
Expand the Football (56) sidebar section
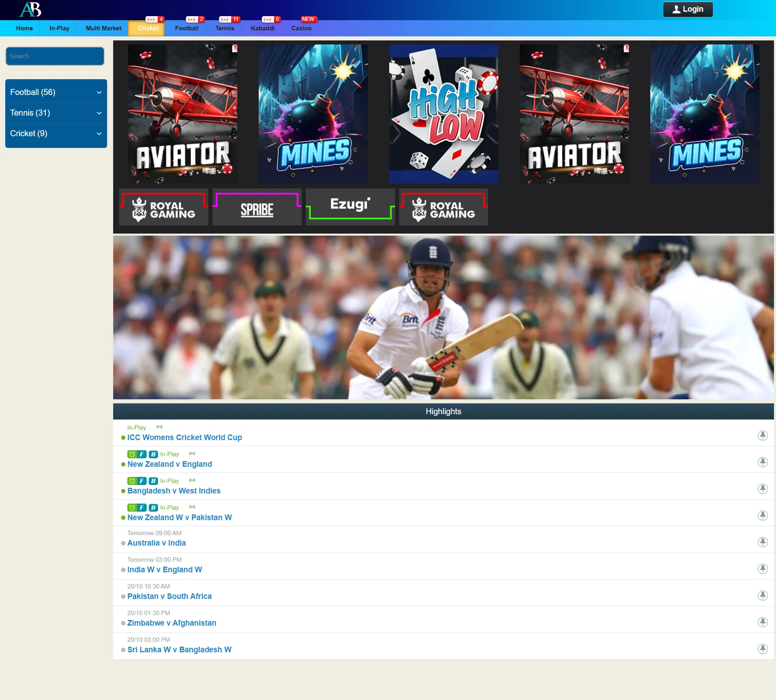tap(56, 92)
